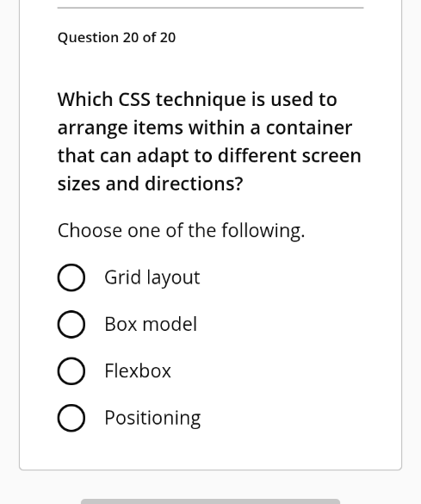Click the number '20' after 'Question'
Screen dimensions: 421x504
coord(130,38)
